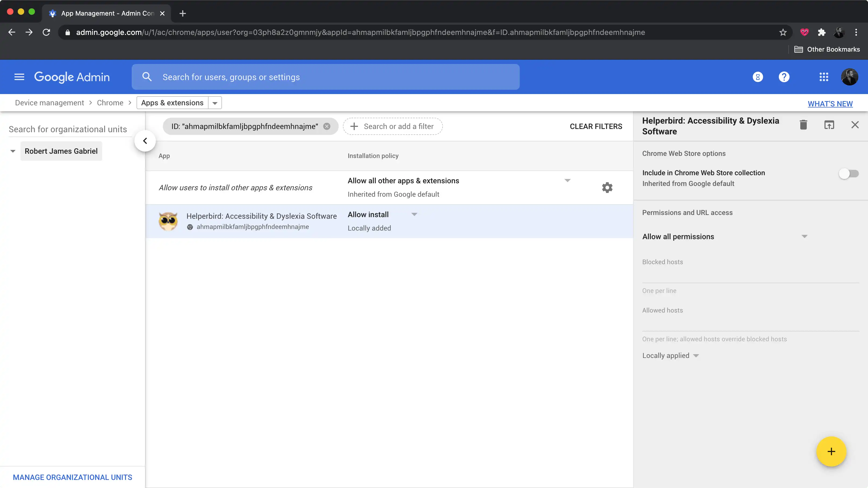Collapse Robert James Gabriel org unit tree

[13, 151]
